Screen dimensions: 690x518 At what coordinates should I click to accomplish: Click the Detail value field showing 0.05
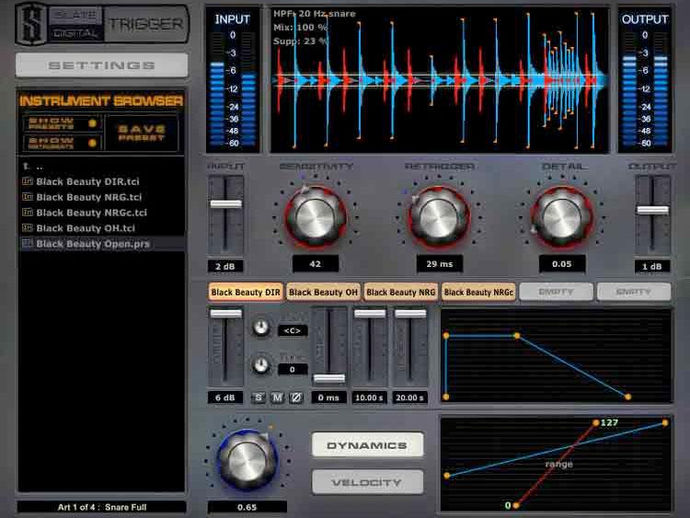coord(562,264)
